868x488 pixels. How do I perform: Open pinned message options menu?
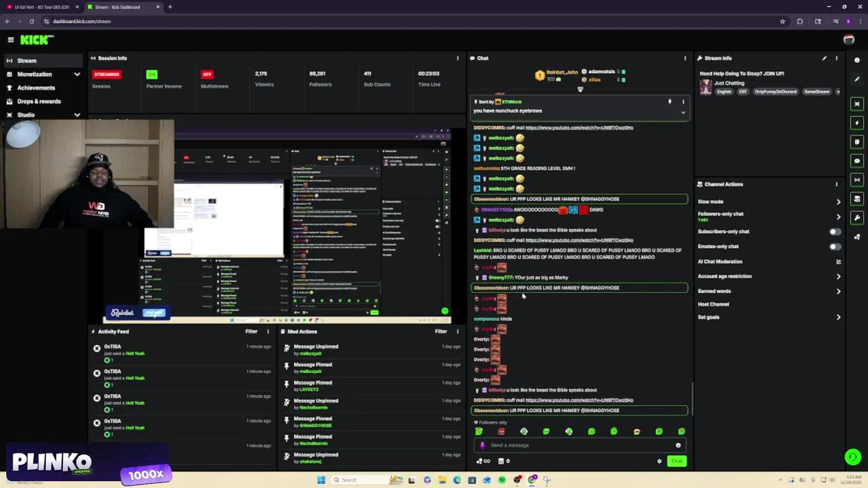(x=683, y=102)
